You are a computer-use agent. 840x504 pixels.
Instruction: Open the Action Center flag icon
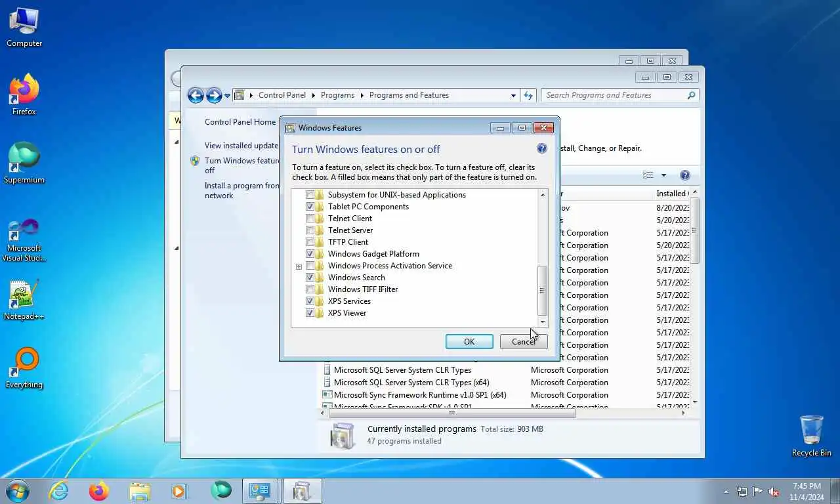[758, 491]
